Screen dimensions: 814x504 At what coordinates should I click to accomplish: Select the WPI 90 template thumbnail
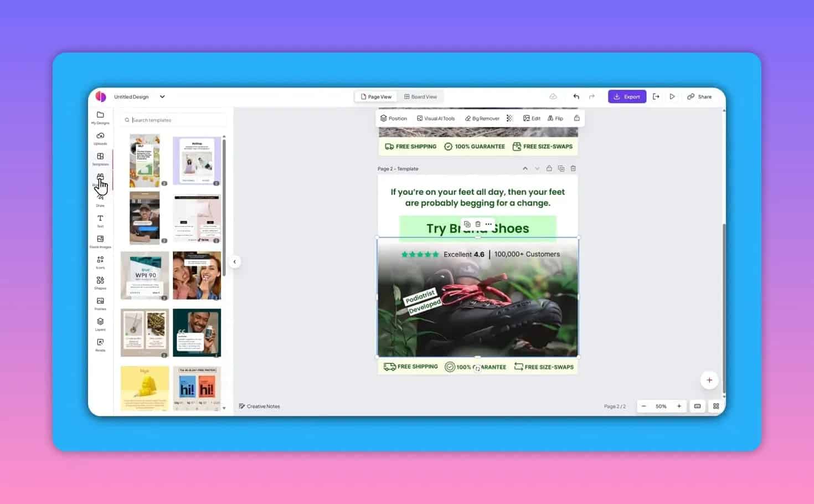pos(145,275)
